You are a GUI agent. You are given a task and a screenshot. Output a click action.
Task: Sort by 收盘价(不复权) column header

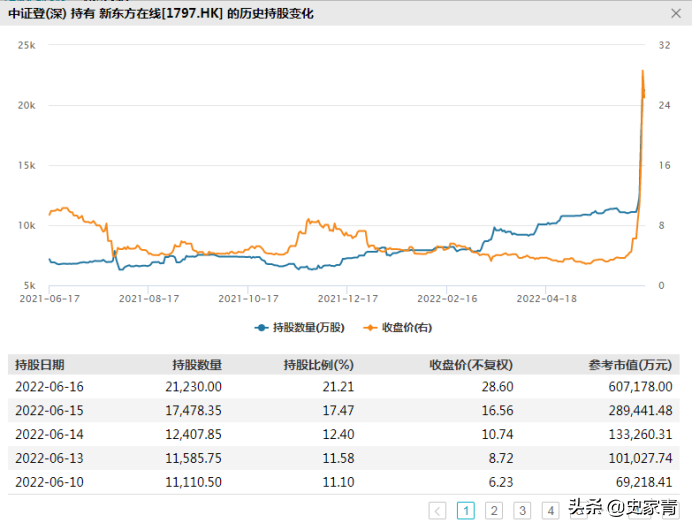[x=471, y=365]
